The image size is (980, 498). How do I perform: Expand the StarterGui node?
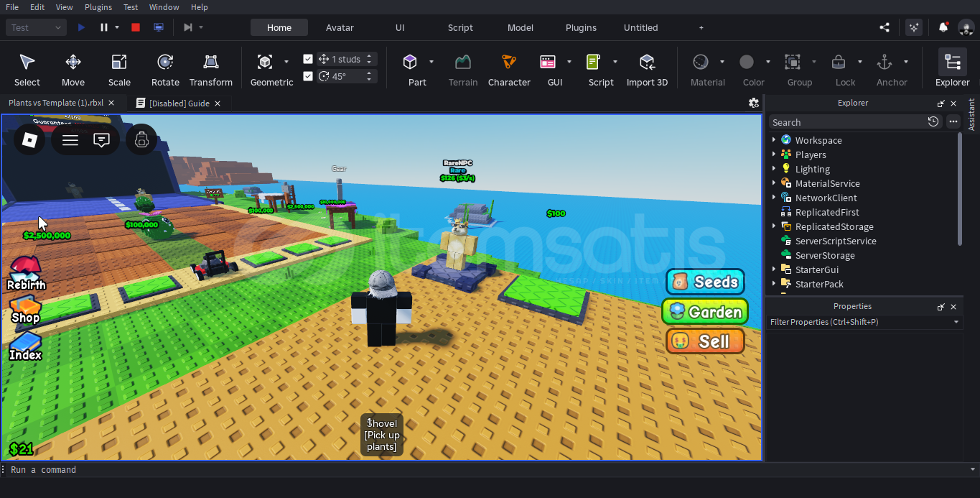click(x=774, y=269)
